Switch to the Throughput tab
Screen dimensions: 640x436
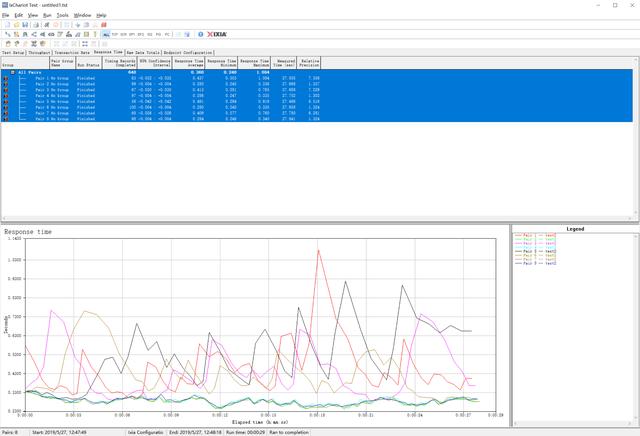click(x=40, y=52)
